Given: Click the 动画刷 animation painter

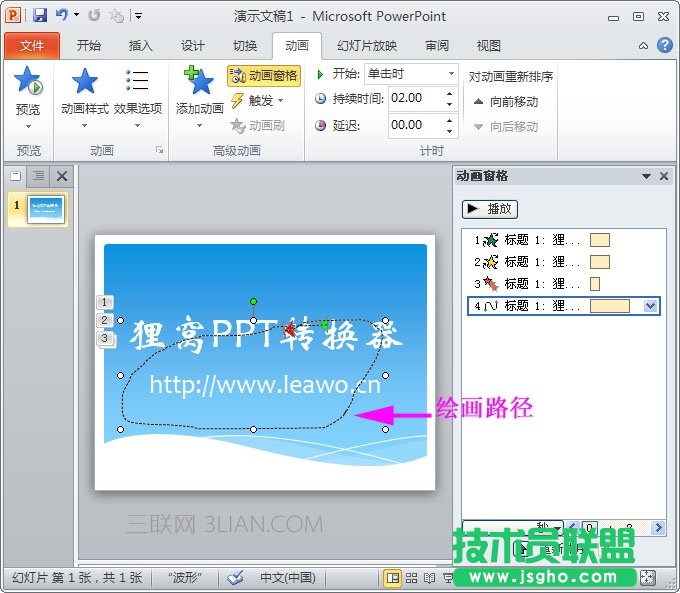Looking at the screenshot, I should tap(258, 126).
